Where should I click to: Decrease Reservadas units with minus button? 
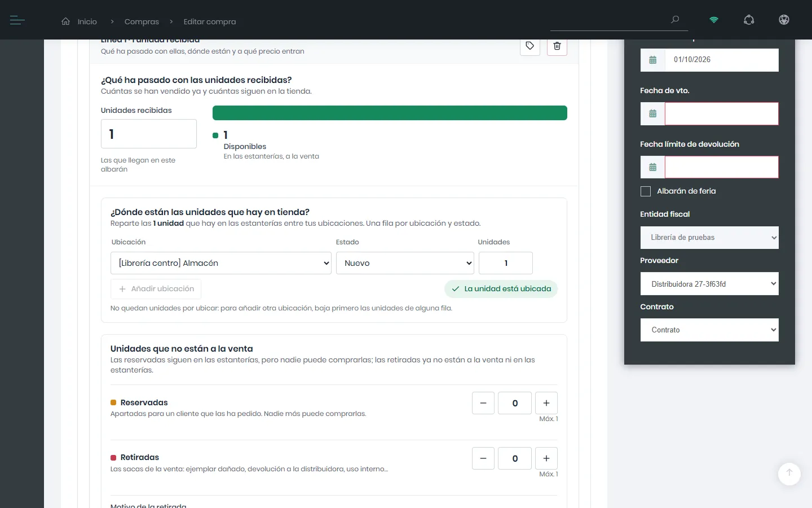[483, 403]
